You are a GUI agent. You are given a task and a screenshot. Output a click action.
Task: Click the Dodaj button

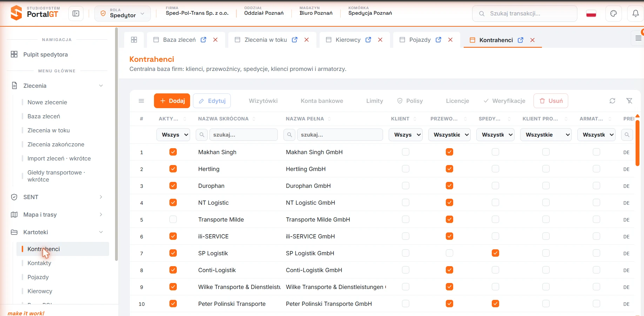click(x=172, y=101)
